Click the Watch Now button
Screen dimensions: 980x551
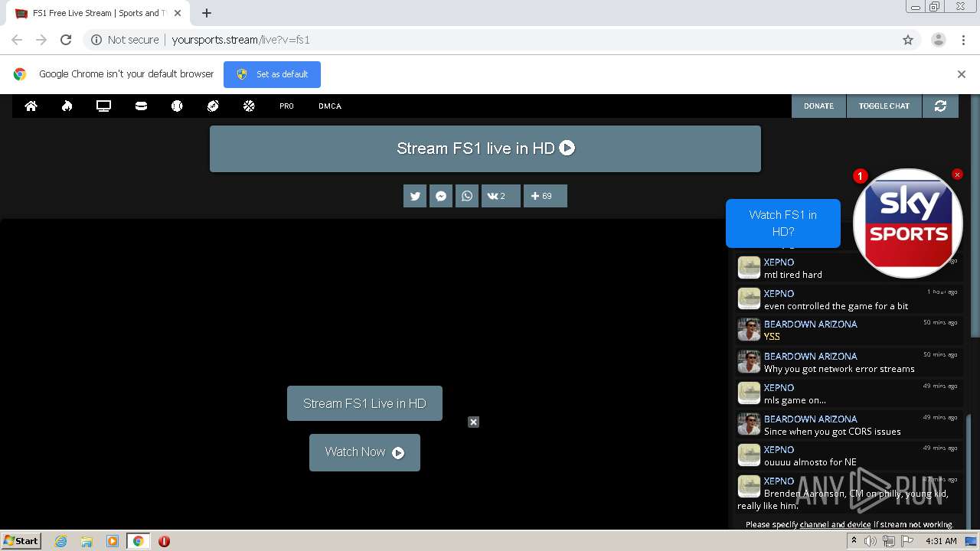pyautogui.click(x=364, y=452)
